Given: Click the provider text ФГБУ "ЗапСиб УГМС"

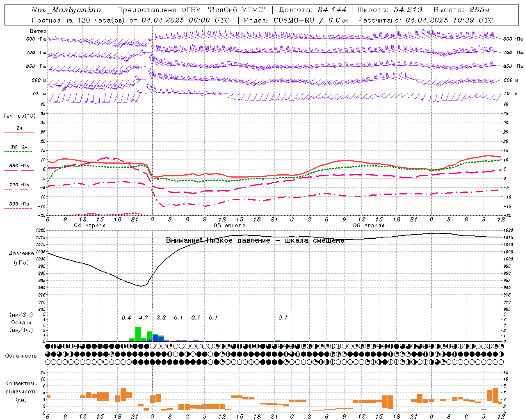Looking at the screenshot, I should click(224, 10).
